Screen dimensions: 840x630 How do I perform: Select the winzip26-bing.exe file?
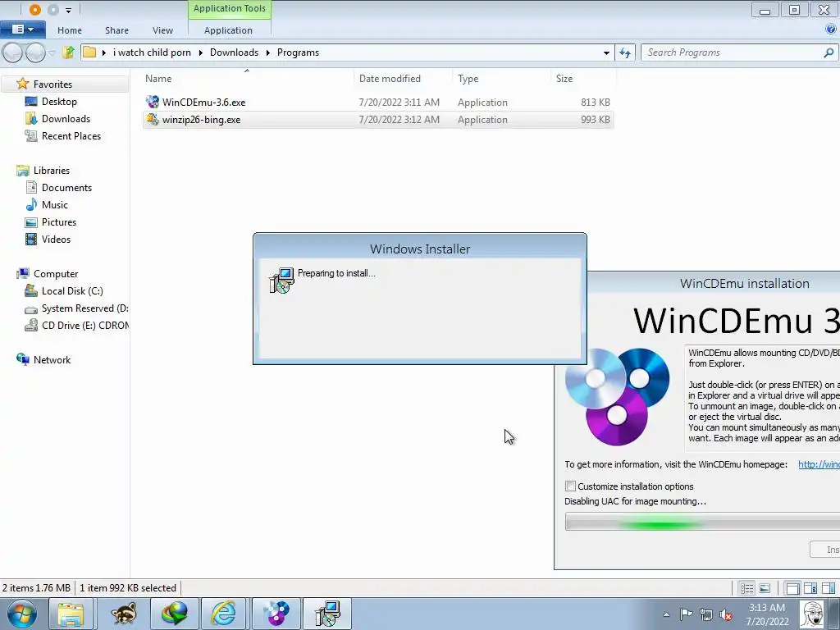coord(377,120)
